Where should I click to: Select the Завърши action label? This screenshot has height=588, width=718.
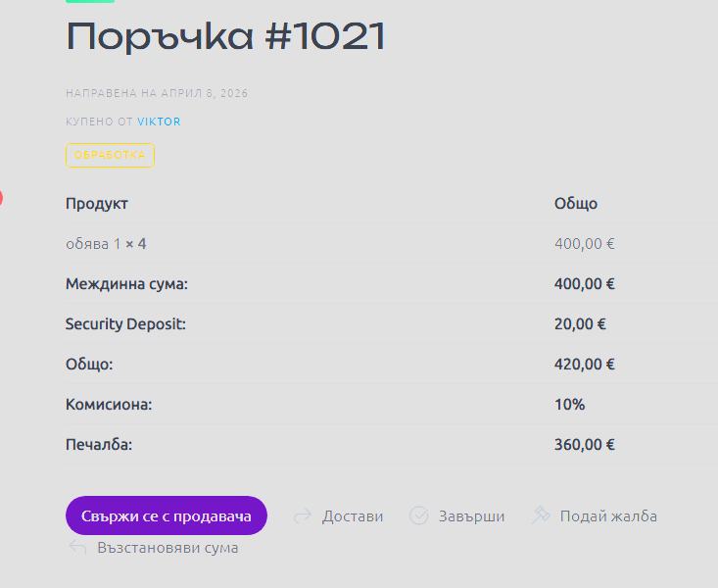tap(471, 515)
